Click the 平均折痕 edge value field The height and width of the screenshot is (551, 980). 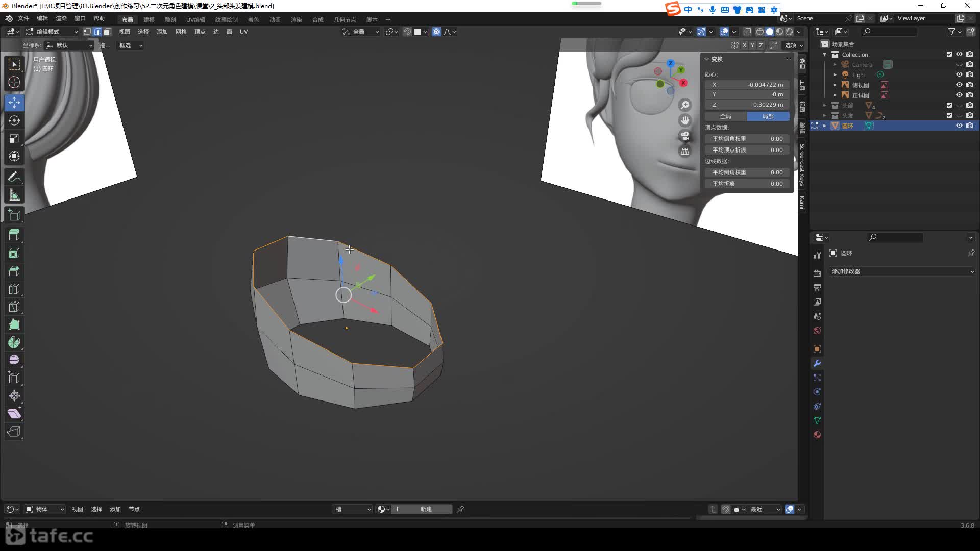[x=747, y=184]
